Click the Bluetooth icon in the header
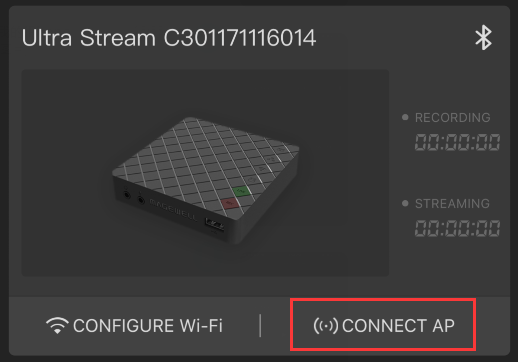 [483, 37]
